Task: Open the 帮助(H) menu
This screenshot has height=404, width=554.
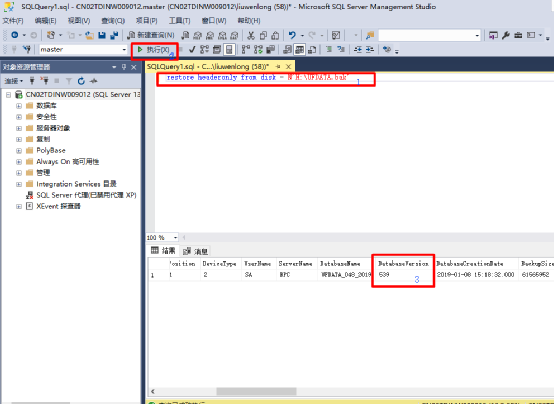Action: [249, 21]
